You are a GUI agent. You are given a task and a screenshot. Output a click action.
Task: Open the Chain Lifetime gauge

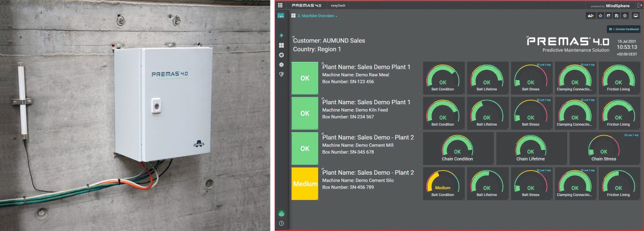click(x=531, y=148)
